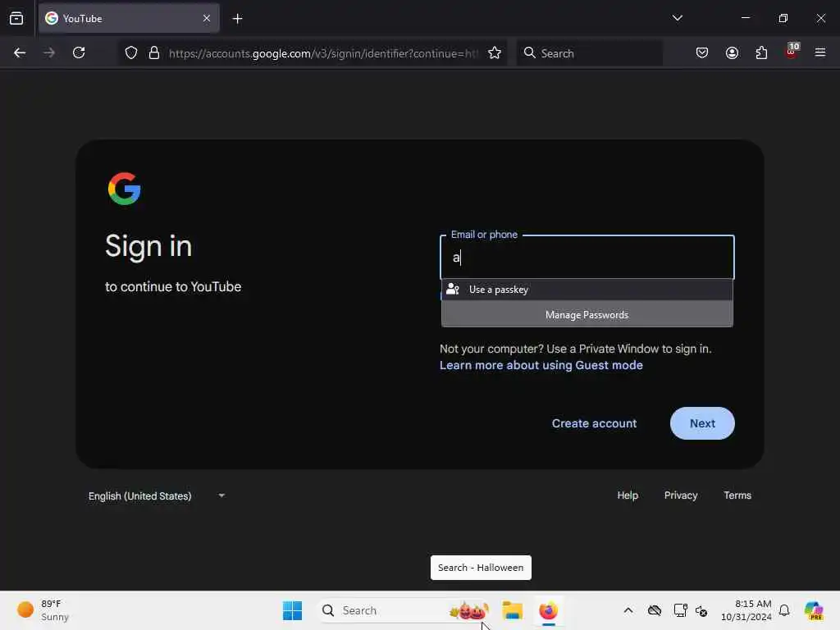Click Create account
Viewport: 840px width, 630px height.
point(594,423)
